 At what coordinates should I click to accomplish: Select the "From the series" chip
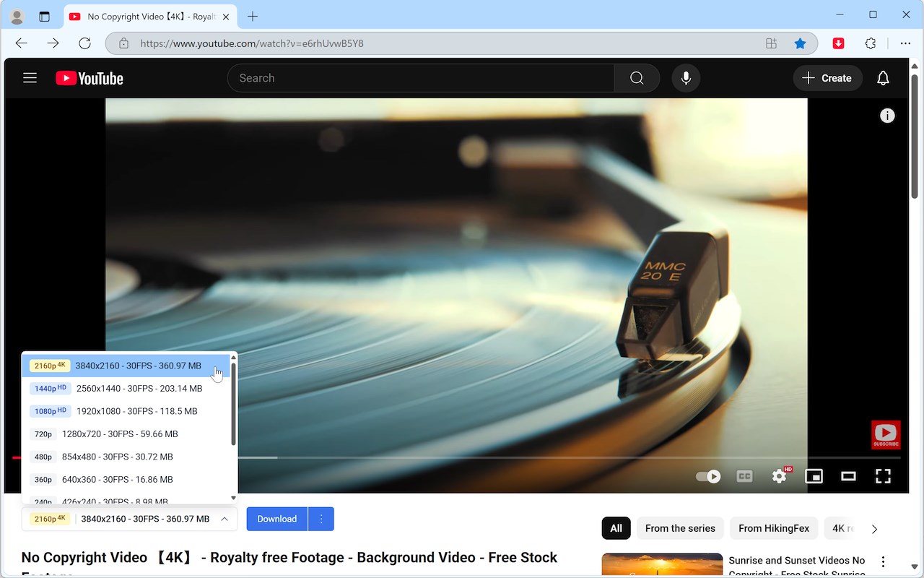680,528
